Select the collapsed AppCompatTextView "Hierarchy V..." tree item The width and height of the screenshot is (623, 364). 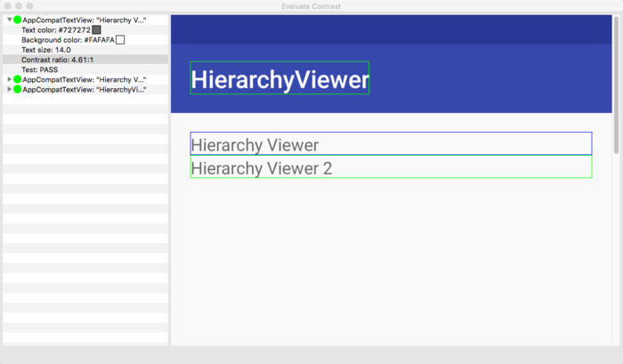coord(85,79)
